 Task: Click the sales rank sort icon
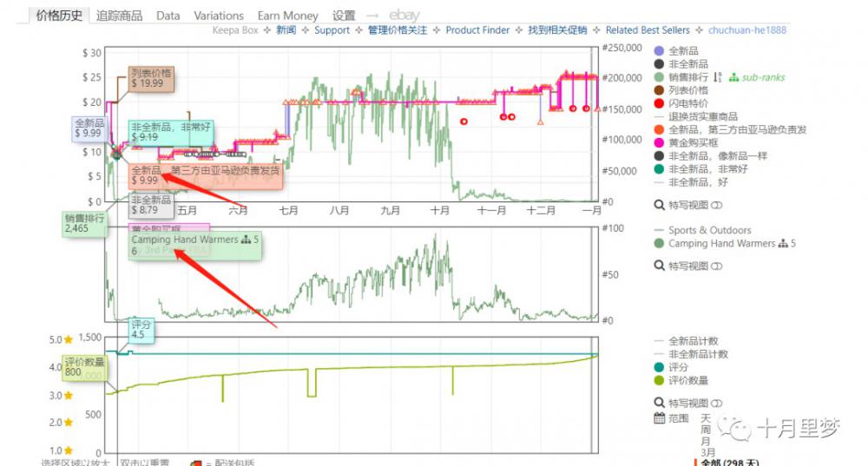click(718, 77)
